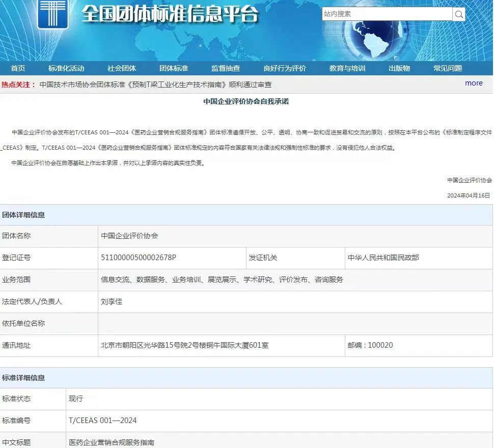
Task: Click the 团体详细信息 section header
Action: pos(23,215)
